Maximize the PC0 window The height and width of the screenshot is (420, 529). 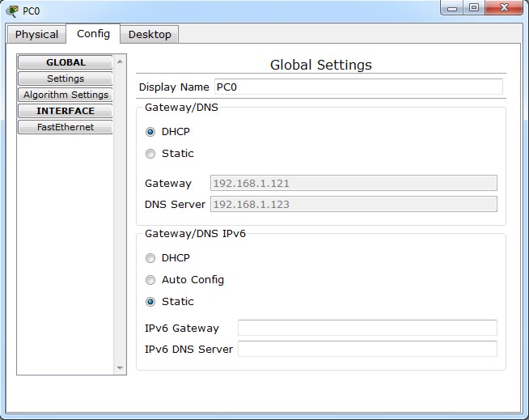474,7
